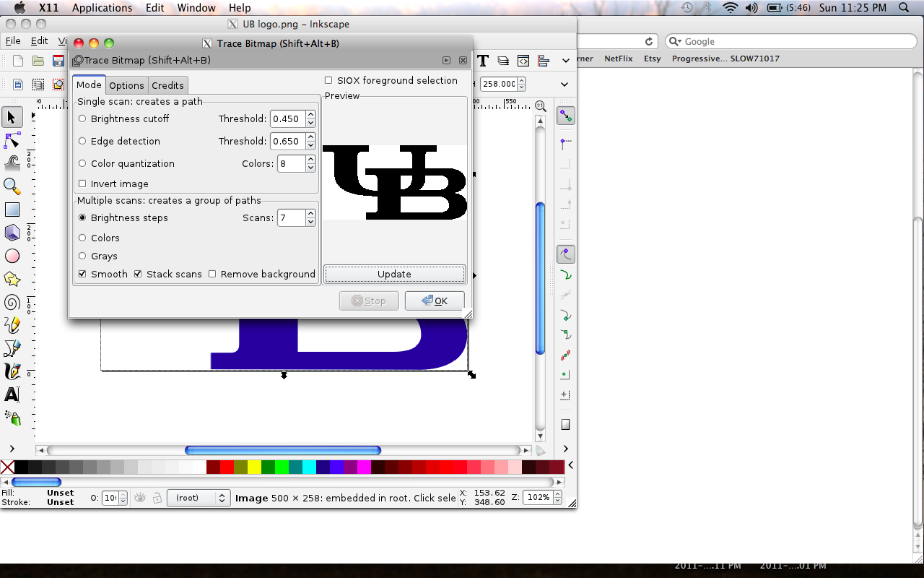
Task: Select Brightness cutoff radio button
Action: coord(82,118)
